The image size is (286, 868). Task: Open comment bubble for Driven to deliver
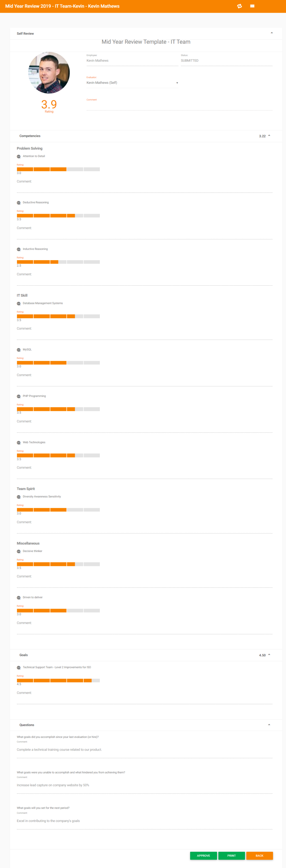tap(18, 598)
